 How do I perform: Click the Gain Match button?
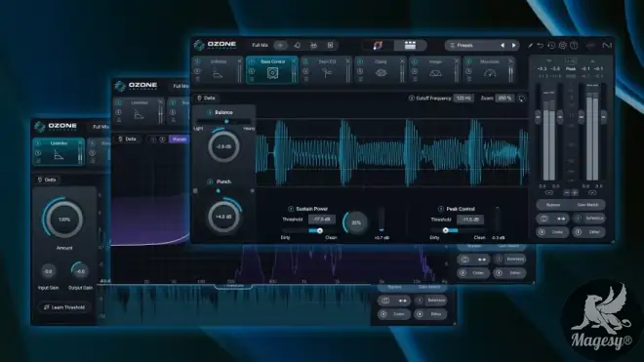click(x=587, y=205)
